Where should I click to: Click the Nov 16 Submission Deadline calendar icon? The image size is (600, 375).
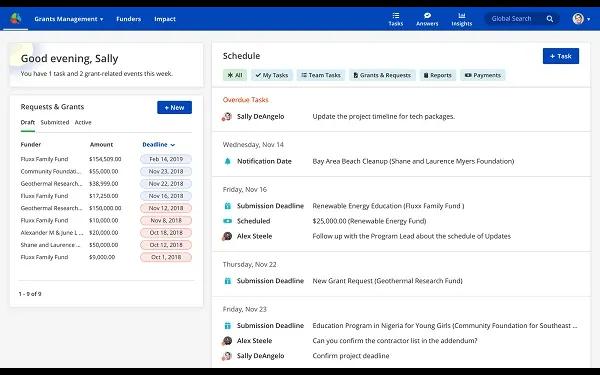227,206
